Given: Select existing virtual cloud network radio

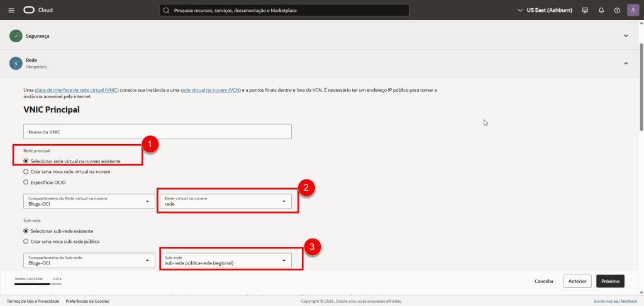Looking at the screenshot, I should click(x=26, y=161).
